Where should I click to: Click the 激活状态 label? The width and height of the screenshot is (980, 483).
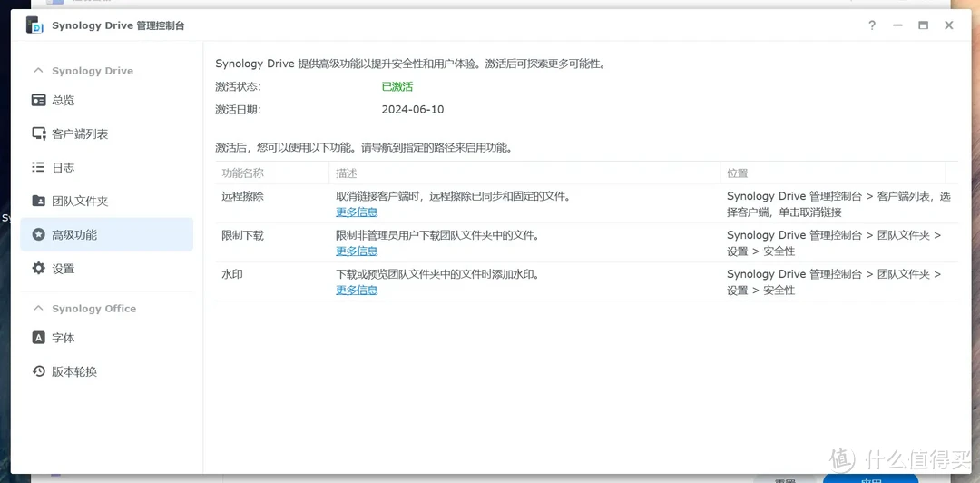(x=238, y=87)
